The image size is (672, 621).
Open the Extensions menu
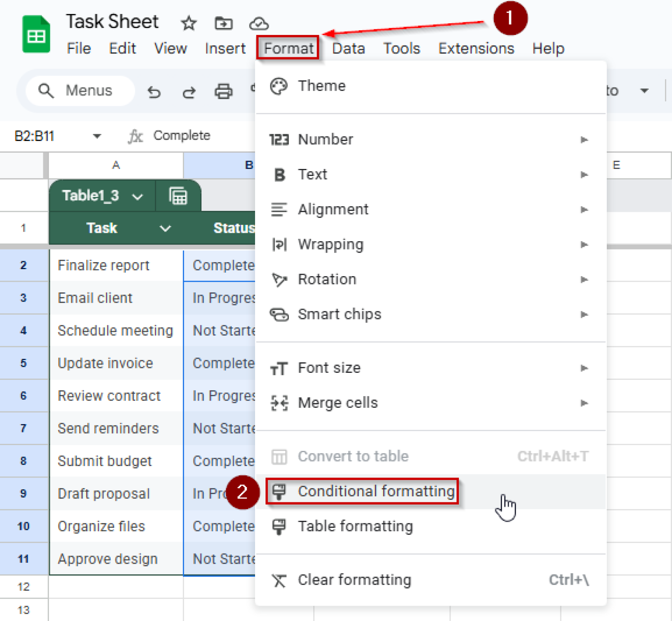(x=476, y=49)
